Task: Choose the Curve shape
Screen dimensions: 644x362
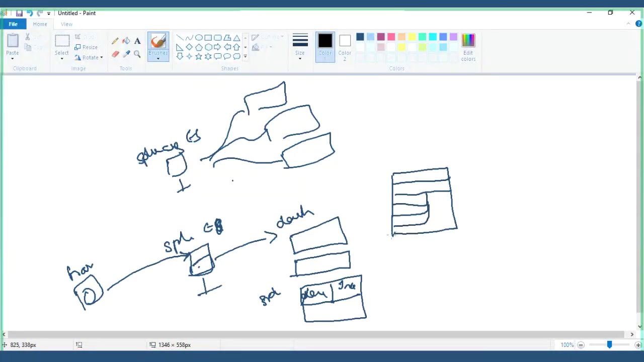Action: point(189,38)
